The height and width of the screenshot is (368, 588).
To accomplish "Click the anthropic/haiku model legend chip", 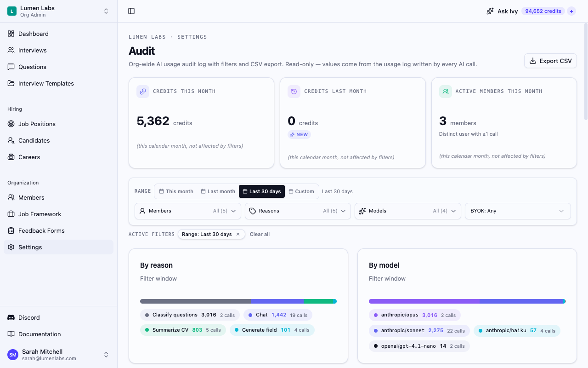I will click(517, 330).
